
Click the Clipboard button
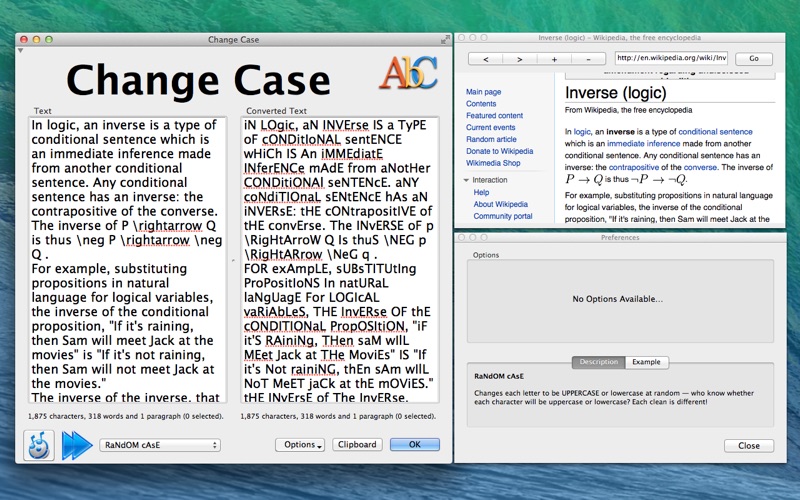click(357, 444)
